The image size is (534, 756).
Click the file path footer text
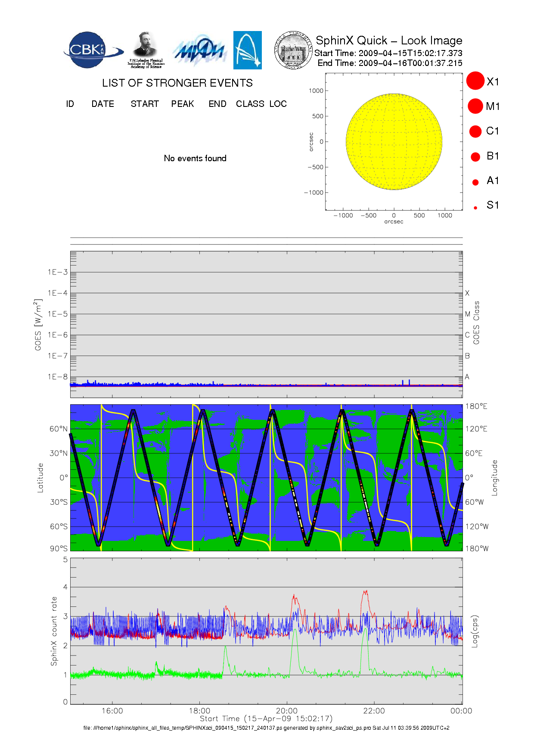click(x=266, y=728)
